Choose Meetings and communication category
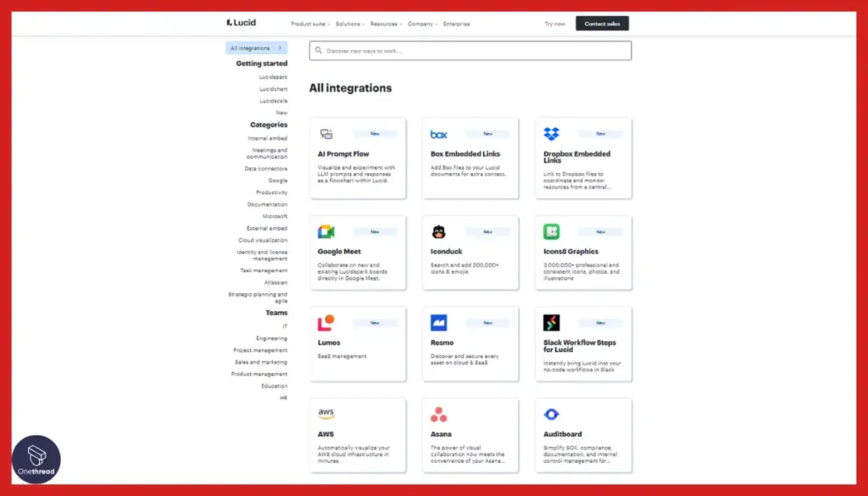This screenshot has height=496, width=868. click(267, 153)
